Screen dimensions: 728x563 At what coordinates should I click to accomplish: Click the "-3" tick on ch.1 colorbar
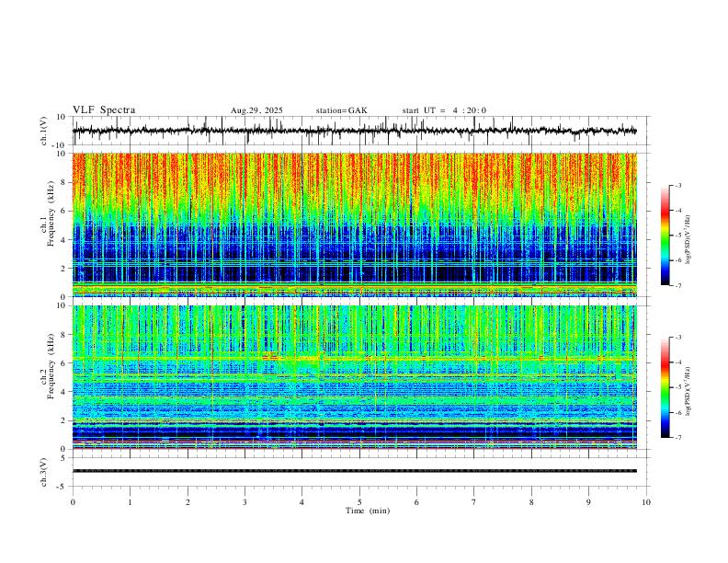678,186
